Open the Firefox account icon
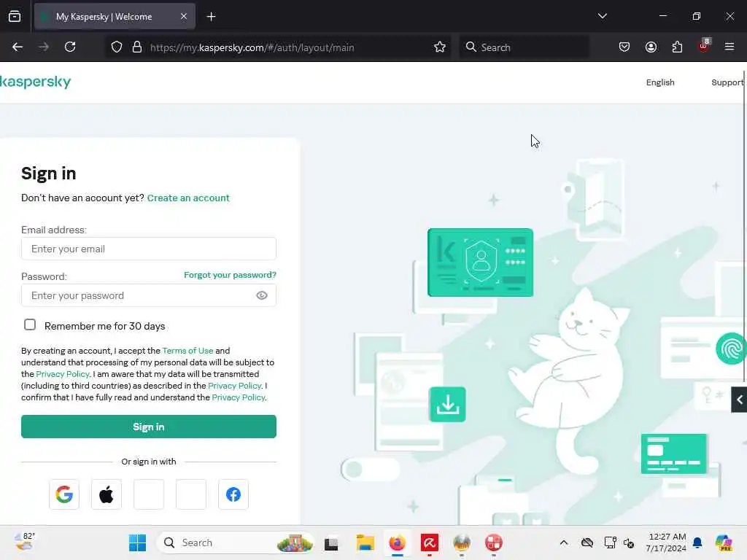This screenshot has height=560, width=747. pos(651,47)
